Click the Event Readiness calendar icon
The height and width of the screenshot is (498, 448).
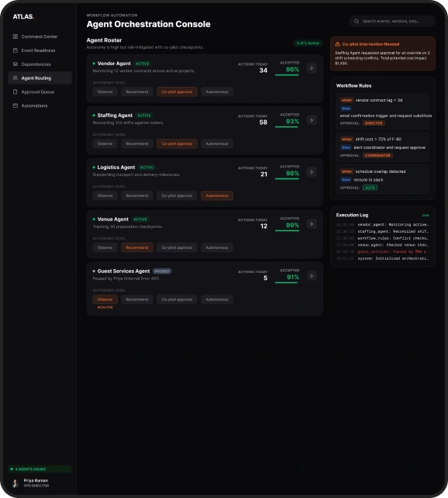[x=16, y=50]
